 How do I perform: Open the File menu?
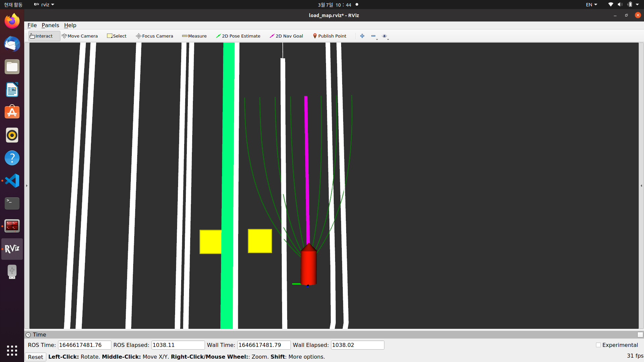(32, 25)
